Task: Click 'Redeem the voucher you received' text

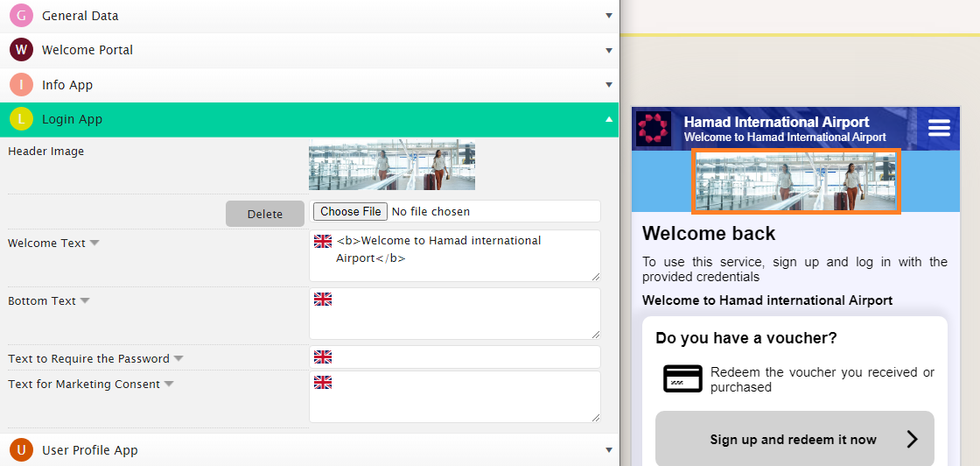Action: 822,379
